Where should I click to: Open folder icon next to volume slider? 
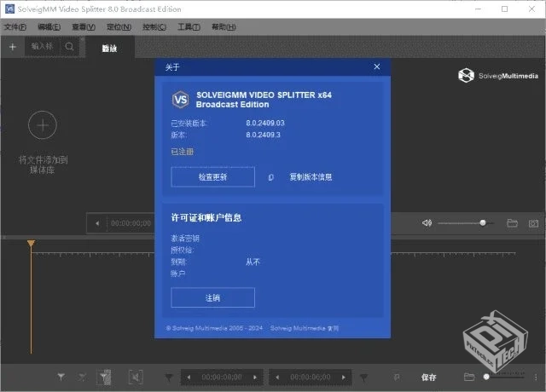click(512, 223)
